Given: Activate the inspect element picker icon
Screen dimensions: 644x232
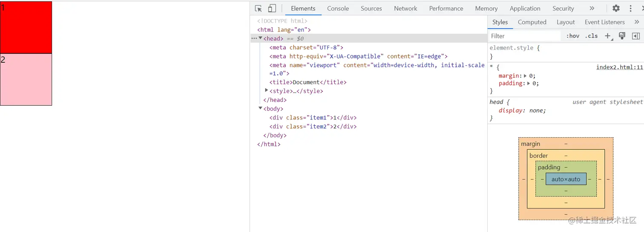Looking at the screenshot, I should coord(258,9).
